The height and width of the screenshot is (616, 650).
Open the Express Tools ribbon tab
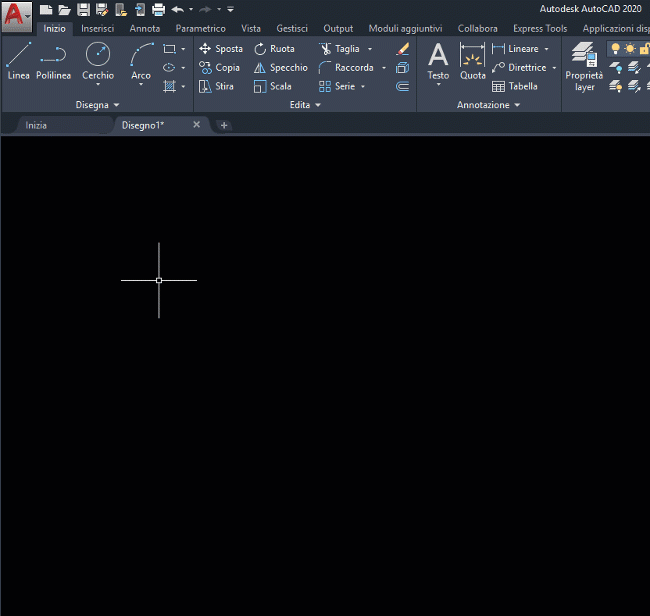coord(540,29)
